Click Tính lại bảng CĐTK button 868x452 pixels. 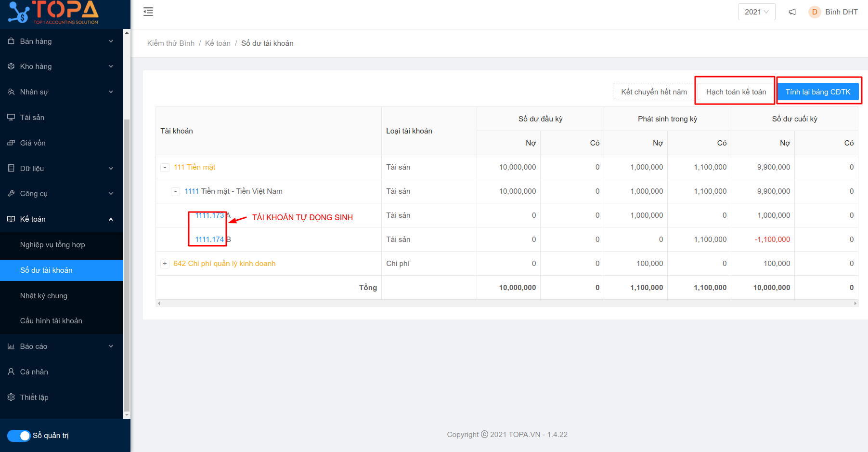[818, 92]
